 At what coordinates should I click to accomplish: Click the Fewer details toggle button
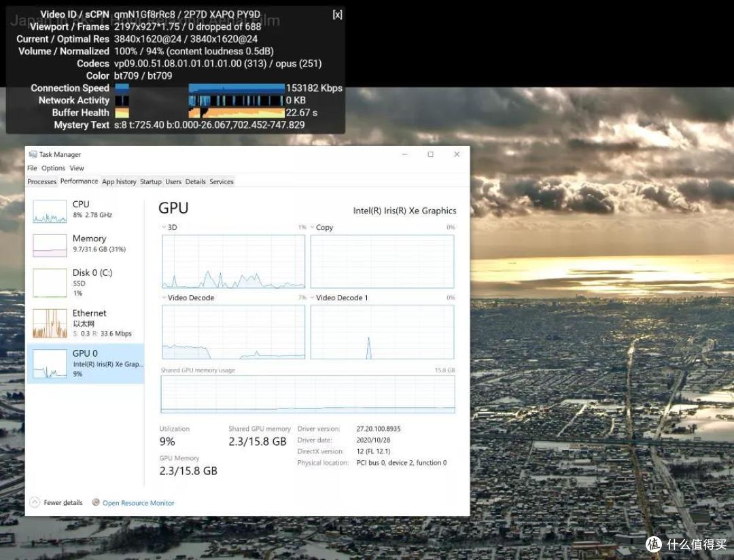(56, 502)
